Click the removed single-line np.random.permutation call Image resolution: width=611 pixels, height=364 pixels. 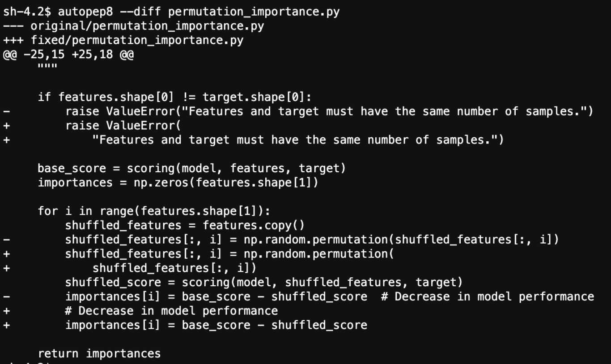(x=312, y=240)
